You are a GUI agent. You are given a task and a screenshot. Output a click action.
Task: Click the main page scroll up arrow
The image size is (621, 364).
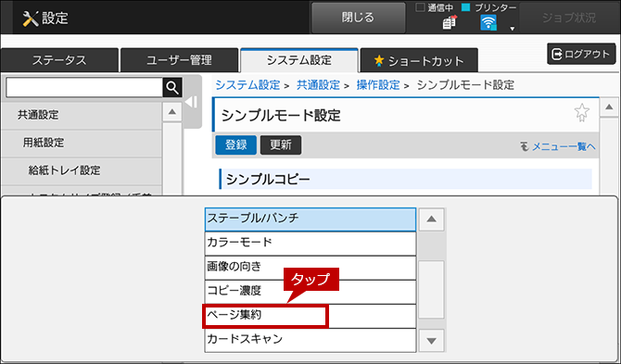(609, 107)
